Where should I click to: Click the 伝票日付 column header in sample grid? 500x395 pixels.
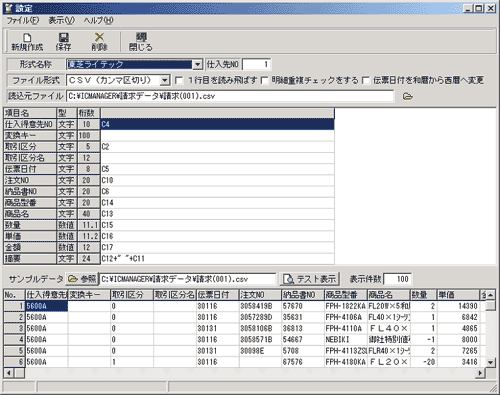(218, 295)
